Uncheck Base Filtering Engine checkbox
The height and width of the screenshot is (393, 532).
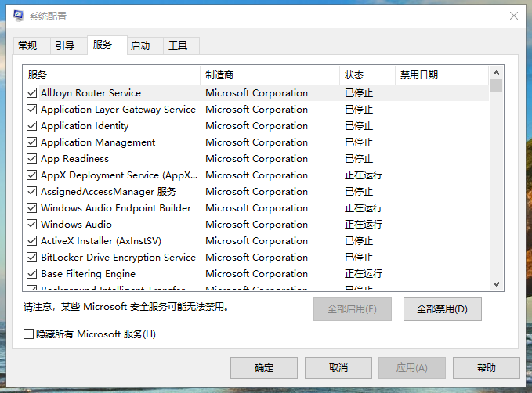(x=32, y=274)
